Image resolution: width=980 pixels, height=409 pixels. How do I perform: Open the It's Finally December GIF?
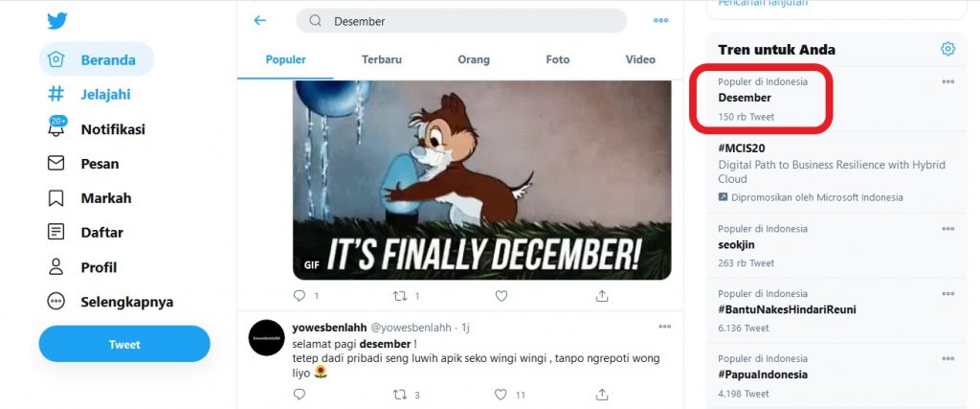[x=481, y=180]
